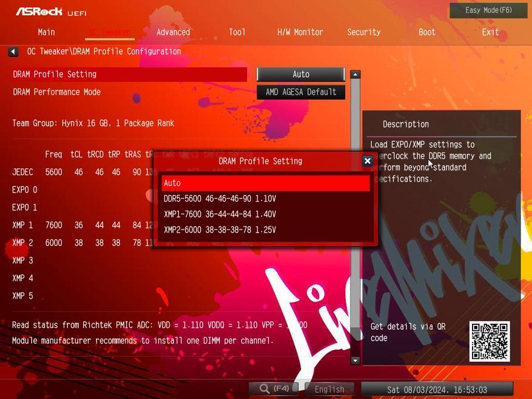The width and height of the screenshot is (532, 399).
Task: Click the Team Group Hynix module info
Action: pyautogui.click(x=93, y=123)
